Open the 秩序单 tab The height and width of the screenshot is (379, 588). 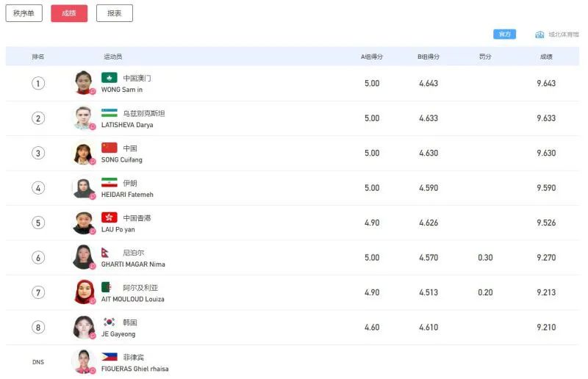(x=24, y=13)
